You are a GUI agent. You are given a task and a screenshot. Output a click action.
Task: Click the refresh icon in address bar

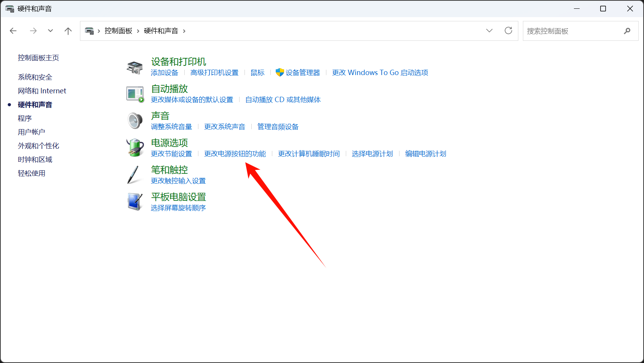click(508, 31)
